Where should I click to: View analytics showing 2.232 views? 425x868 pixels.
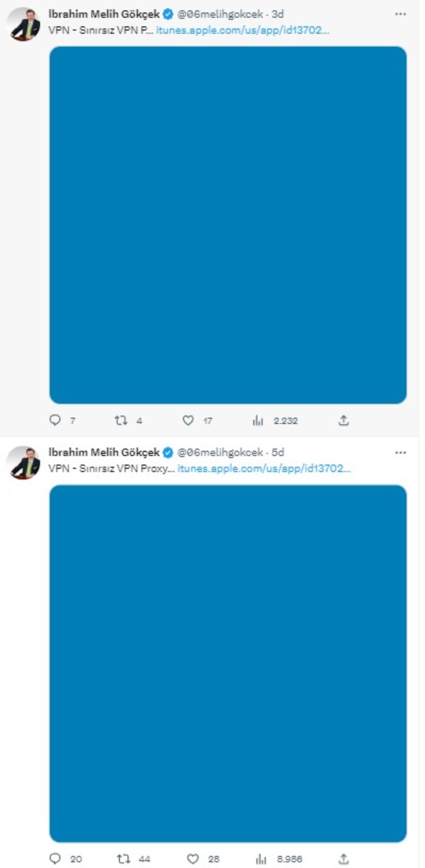pos(258,421)
